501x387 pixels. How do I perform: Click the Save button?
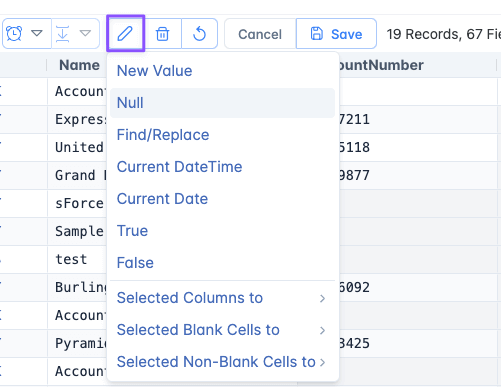tap(336, 34)
